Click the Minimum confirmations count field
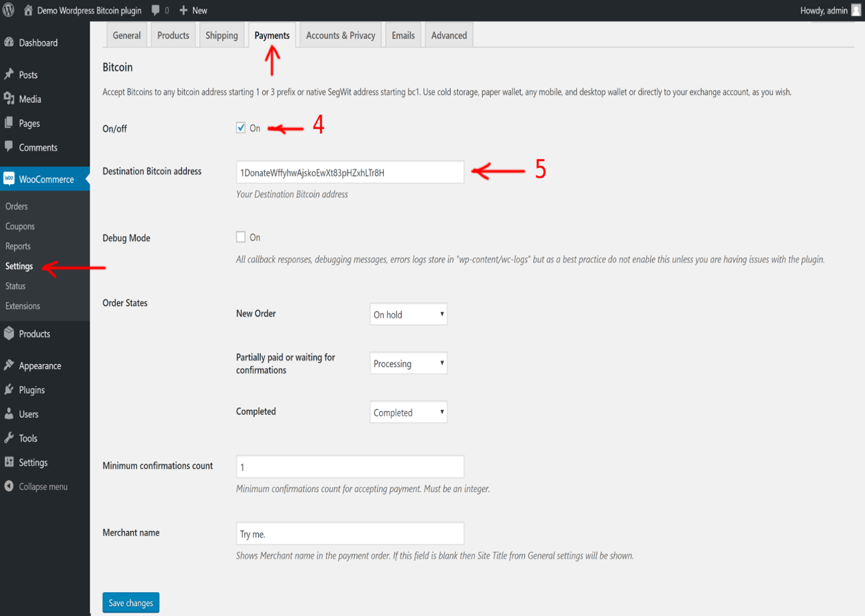The width and height of the screenshot is (865, 616). [350, 467]
